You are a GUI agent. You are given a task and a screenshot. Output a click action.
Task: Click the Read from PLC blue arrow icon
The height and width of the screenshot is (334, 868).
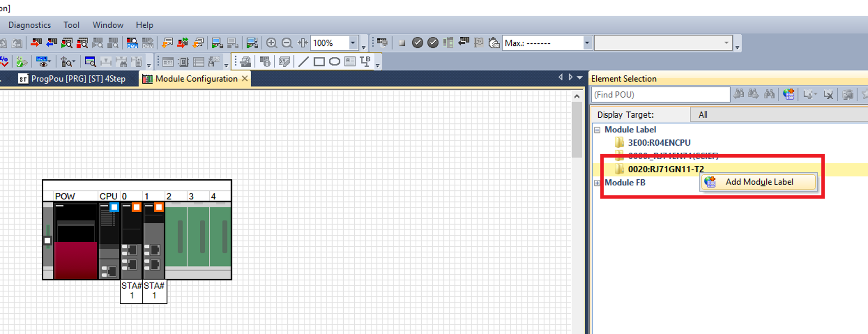coord(51,43)
